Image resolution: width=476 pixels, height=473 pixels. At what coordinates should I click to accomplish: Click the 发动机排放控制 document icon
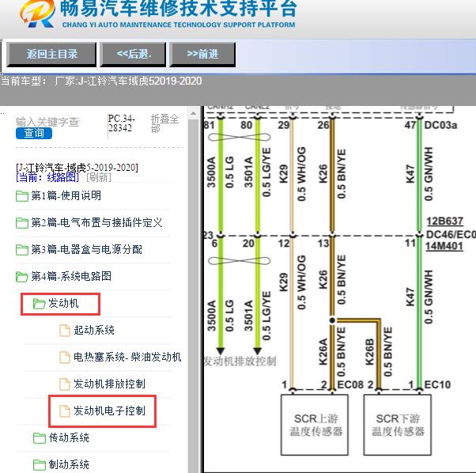coord(64,384)
